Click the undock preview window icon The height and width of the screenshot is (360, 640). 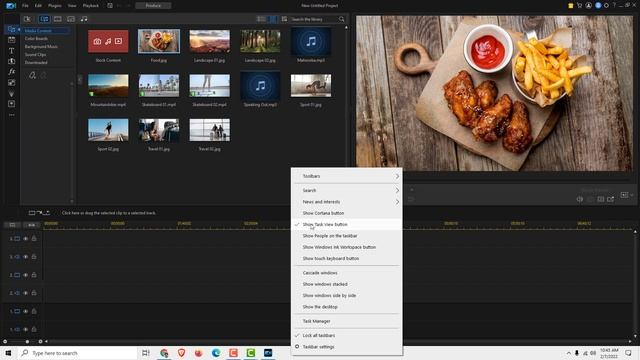tap(610, 199)
